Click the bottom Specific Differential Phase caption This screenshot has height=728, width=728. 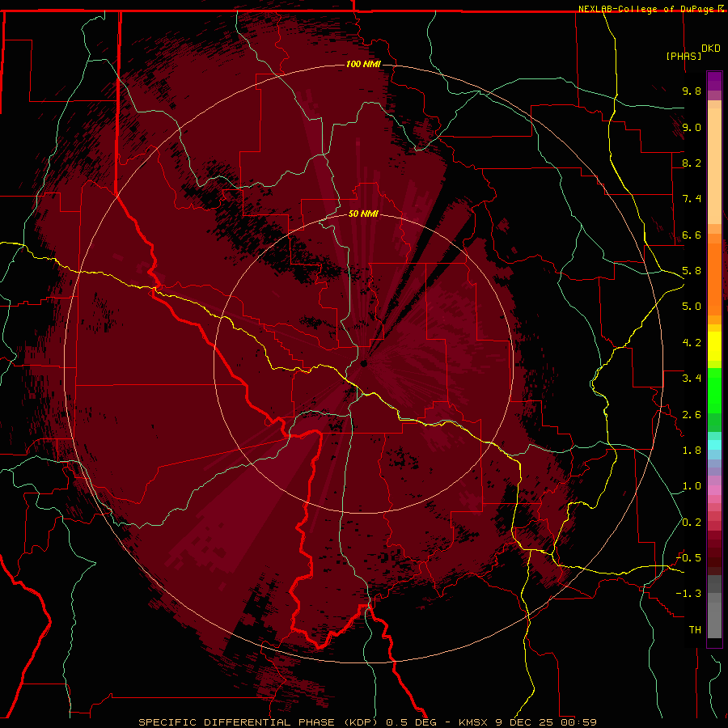(368, 722)
